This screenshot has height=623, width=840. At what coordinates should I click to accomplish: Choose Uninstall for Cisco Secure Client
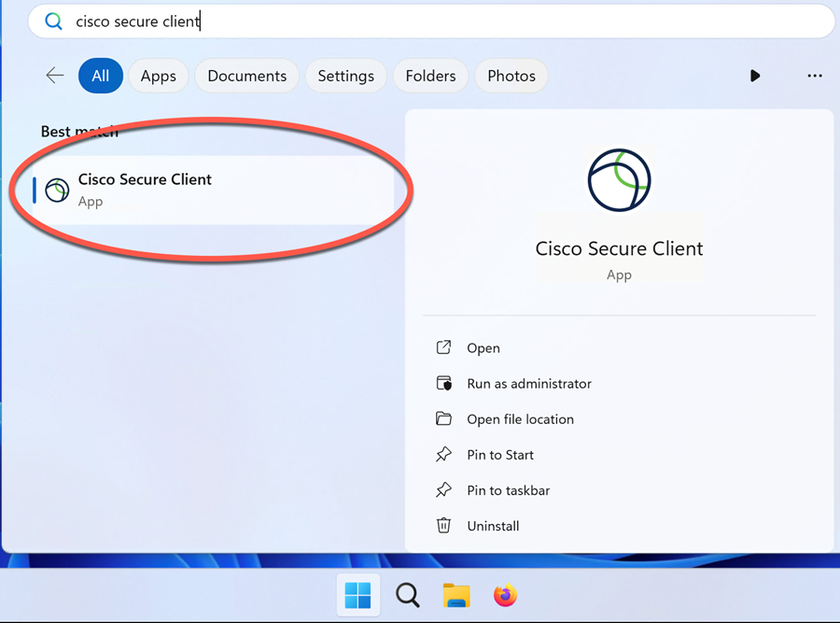click(493, 526)
